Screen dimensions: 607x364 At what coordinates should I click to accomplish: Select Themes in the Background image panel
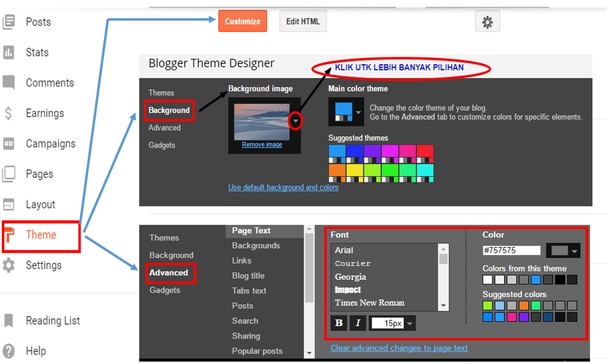[161, 93]
